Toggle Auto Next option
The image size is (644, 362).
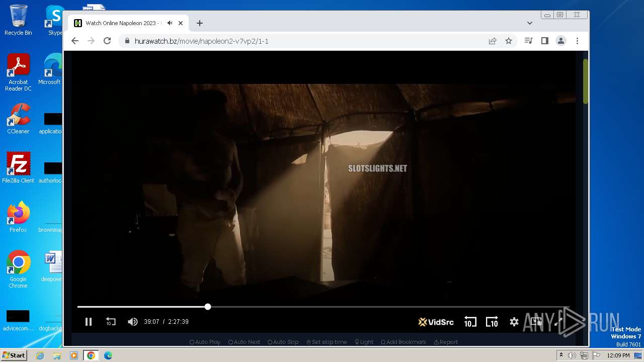tap(244, 342)
